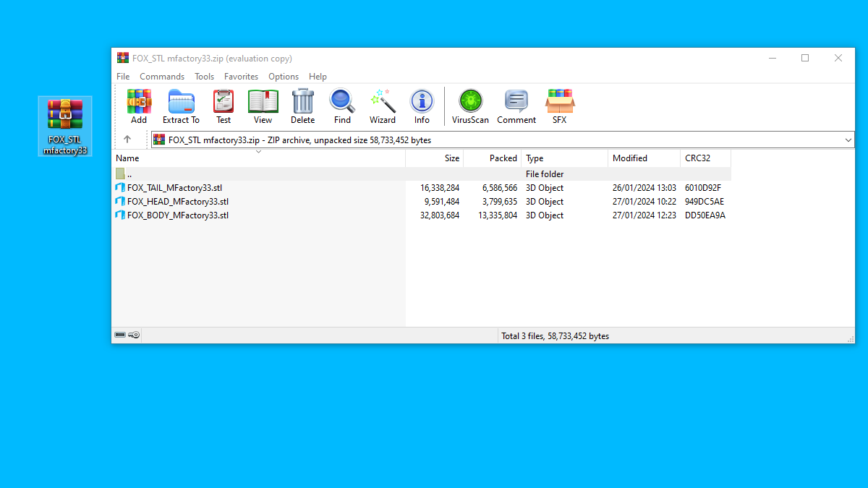The width and height of the screenshot is (868, 488).
Task: Minimize the WinRAR window
Action: [x=772, y=58]
